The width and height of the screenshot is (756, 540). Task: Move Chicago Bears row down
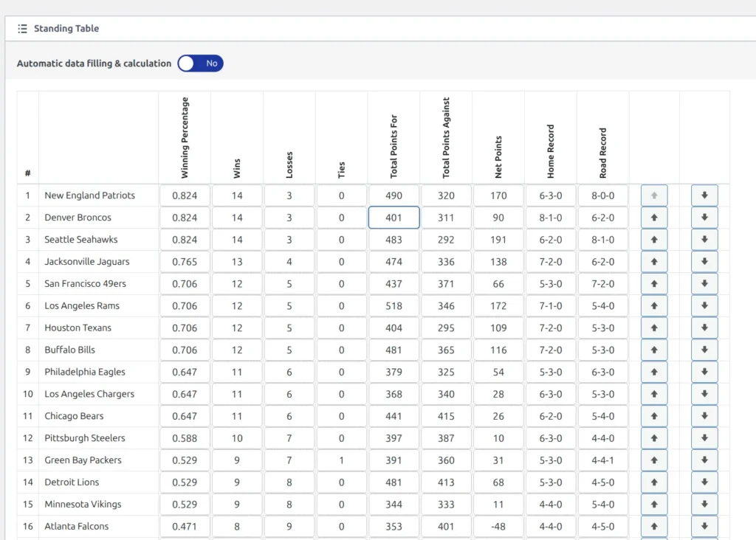(x=704, y=416)
